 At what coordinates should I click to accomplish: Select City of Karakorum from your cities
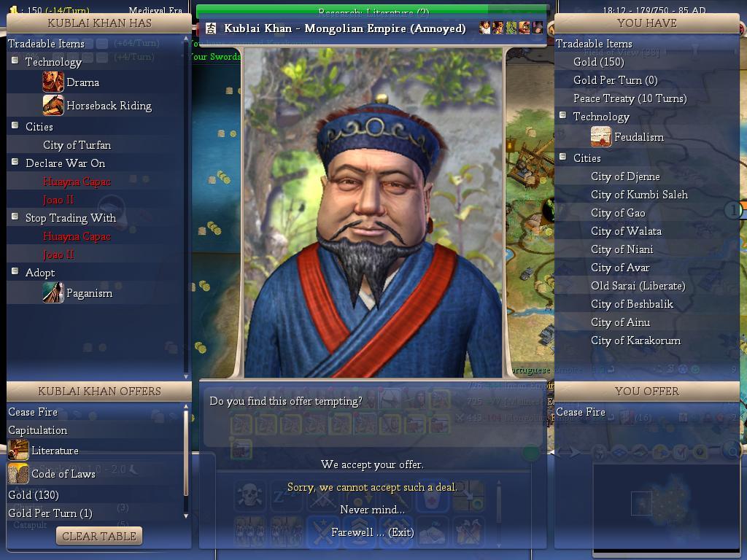(635, 341)
